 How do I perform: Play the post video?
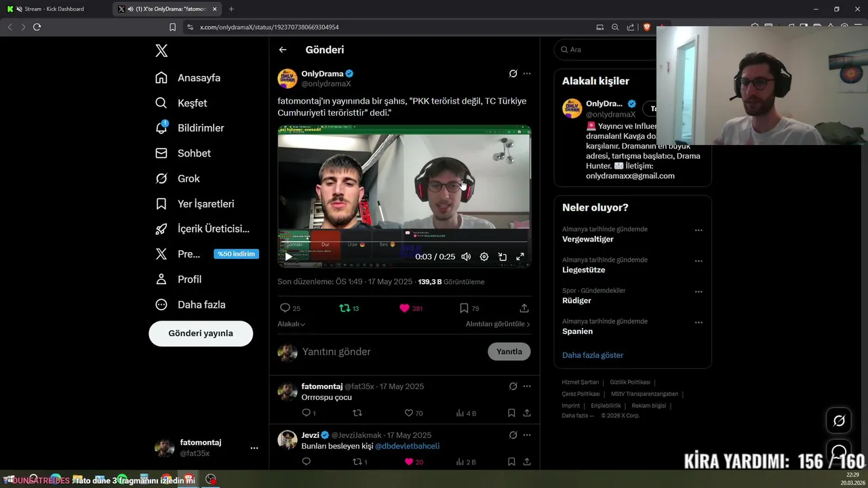288,257
